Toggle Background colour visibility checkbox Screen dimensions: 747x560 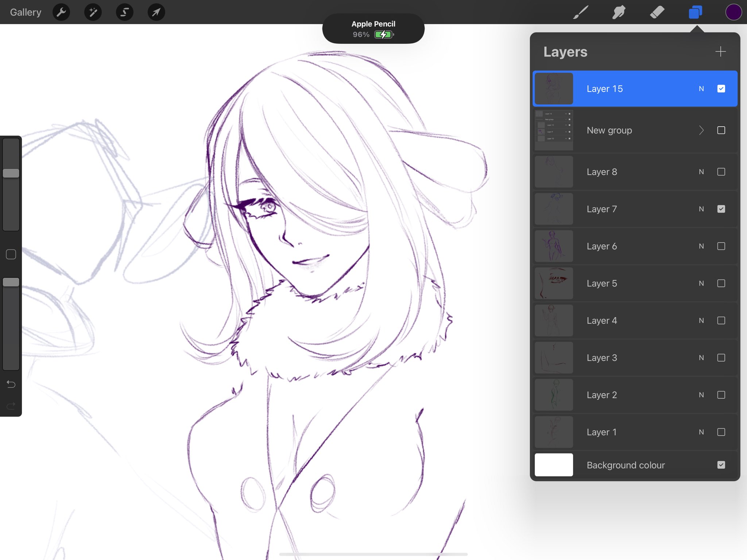point(721,465)
